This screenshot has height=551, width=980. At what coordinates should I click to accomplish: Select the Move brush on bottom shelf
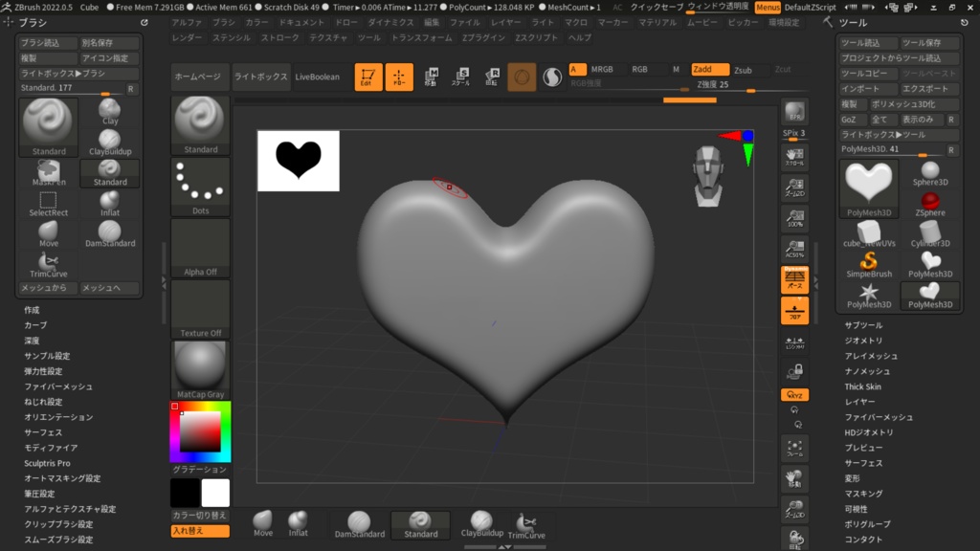[x=263, y=523]
